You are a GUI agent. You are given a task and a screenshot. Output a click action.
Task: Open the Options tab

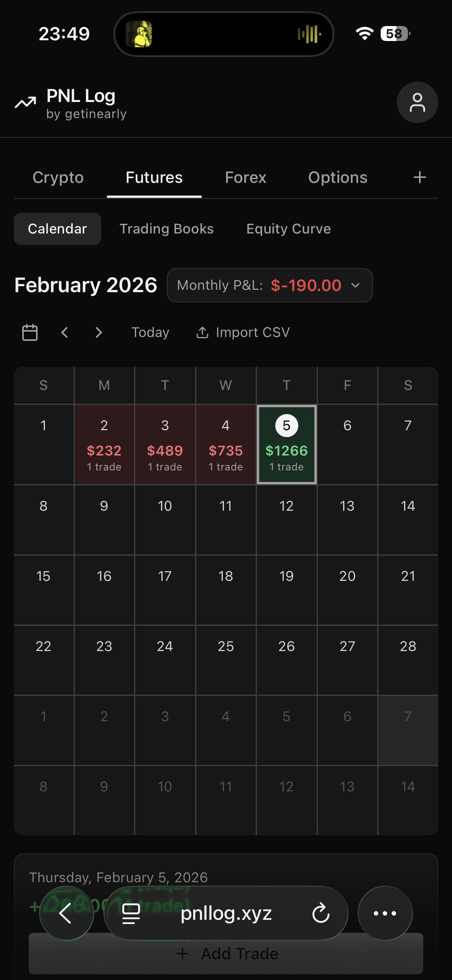tap(338, 178)
